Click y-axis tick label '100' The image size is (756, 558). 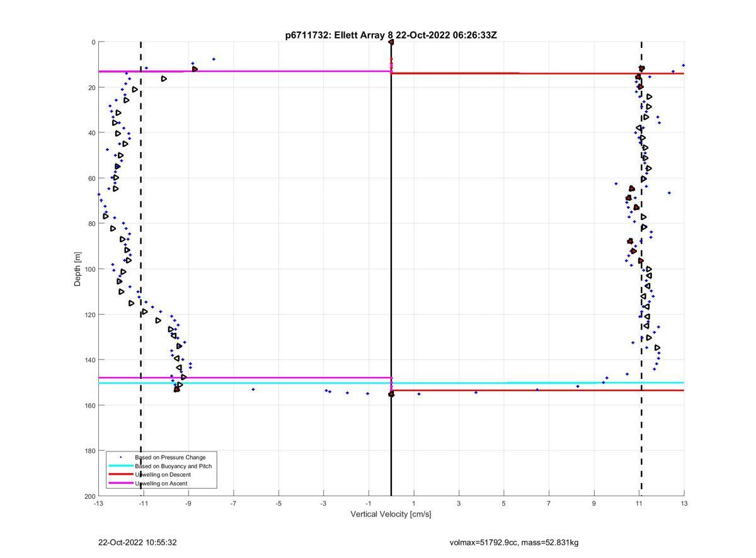tap(89, 269)
